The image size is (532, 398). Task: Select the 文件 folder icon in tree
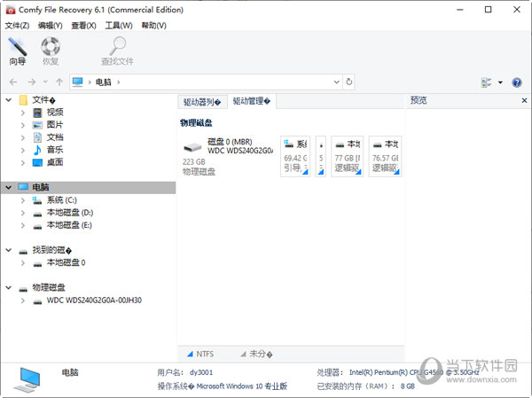point(23,100)
